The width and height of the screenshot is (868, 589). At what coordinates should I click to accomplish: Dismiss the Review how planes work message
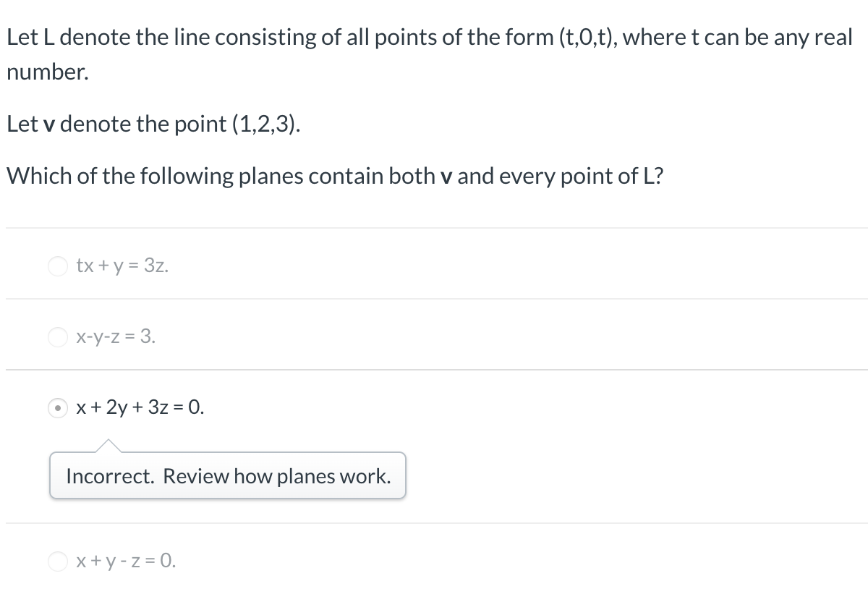tap(227, 476)
